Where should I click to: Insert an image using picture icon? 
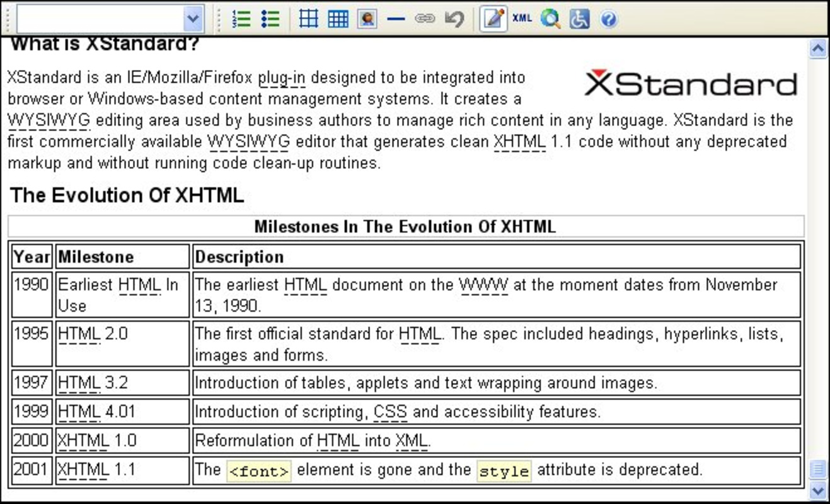click(x=367, y=19)
